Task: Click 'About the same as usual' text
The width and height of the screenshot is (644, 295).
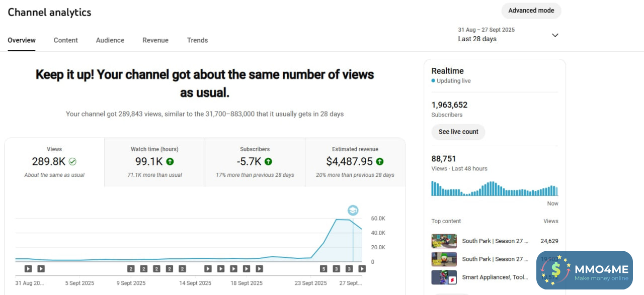Action: click(54, 175)
